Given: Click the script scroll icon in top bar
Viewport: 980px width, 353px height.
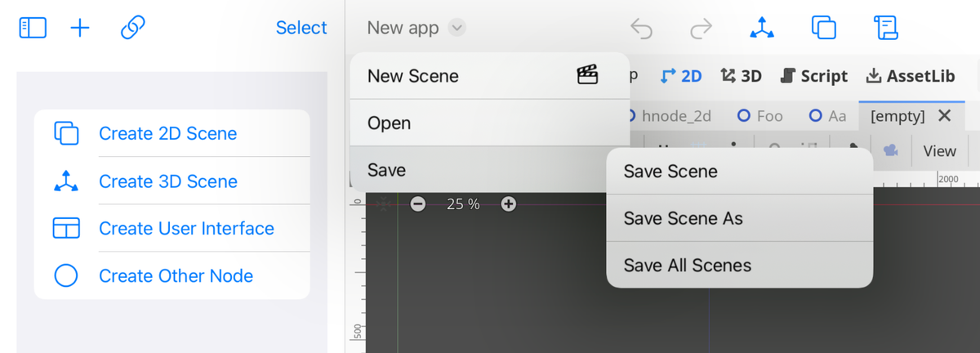Looking at the screenshot, I should (x=885, y=28).
